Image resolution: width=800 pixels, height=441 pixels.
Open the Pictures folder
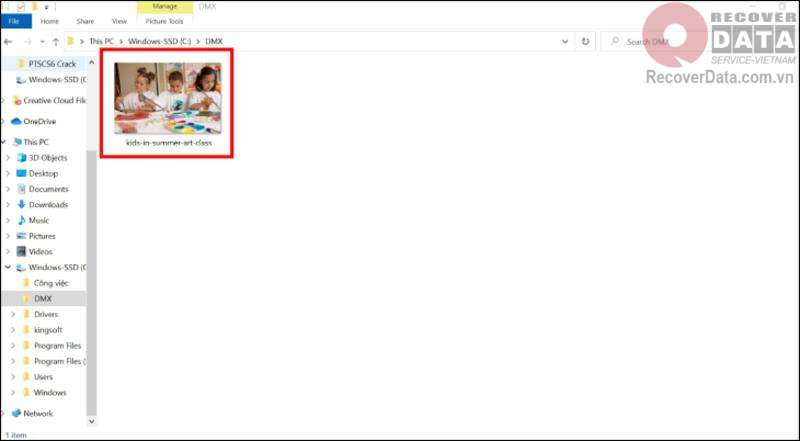[42, 236]
